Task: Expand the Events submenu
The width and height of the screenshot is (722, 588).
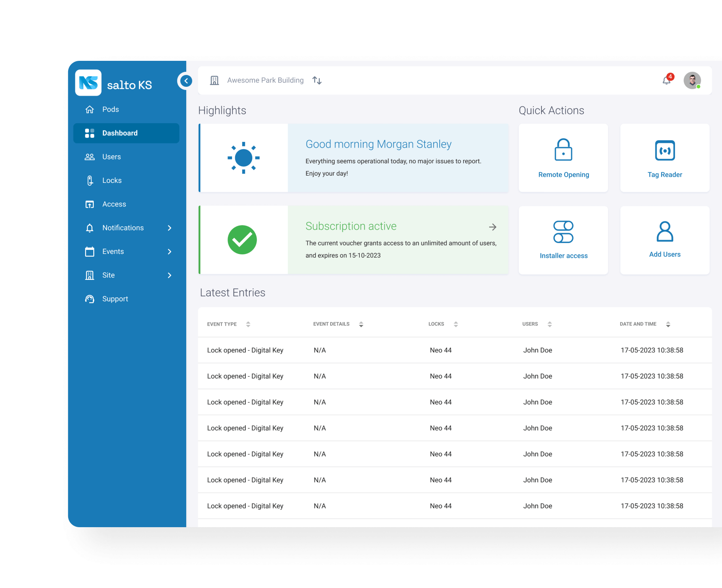Action: coord(170,251)
